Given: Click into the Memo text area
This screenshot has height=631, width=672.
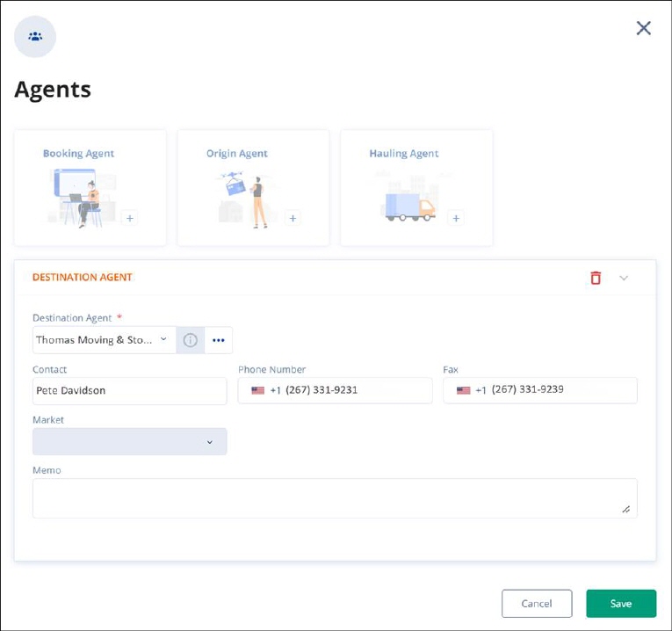Looking at the screenshot, I should (x=335, y=498).
